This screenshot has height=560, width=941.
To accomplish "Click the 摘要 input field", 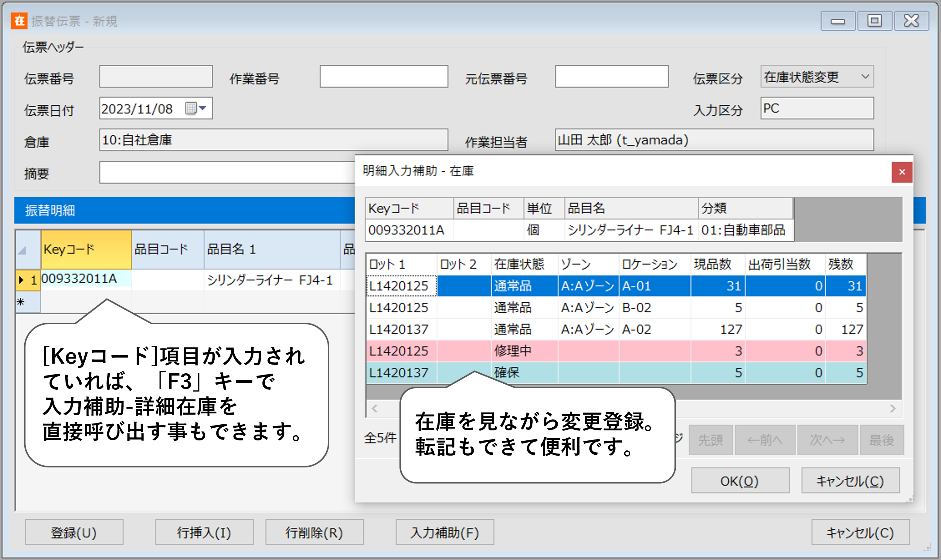I will pos(227,172).
